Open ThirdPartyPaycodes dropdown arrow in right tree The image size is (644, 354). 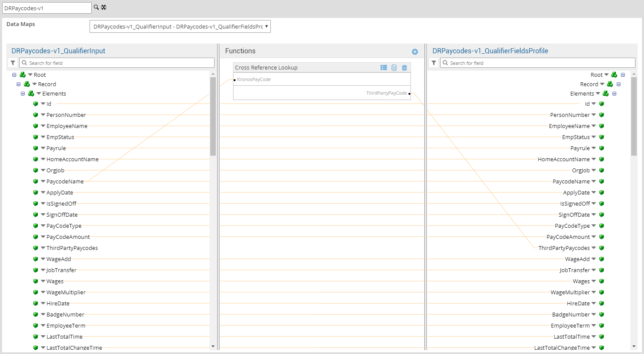[594, 248]
